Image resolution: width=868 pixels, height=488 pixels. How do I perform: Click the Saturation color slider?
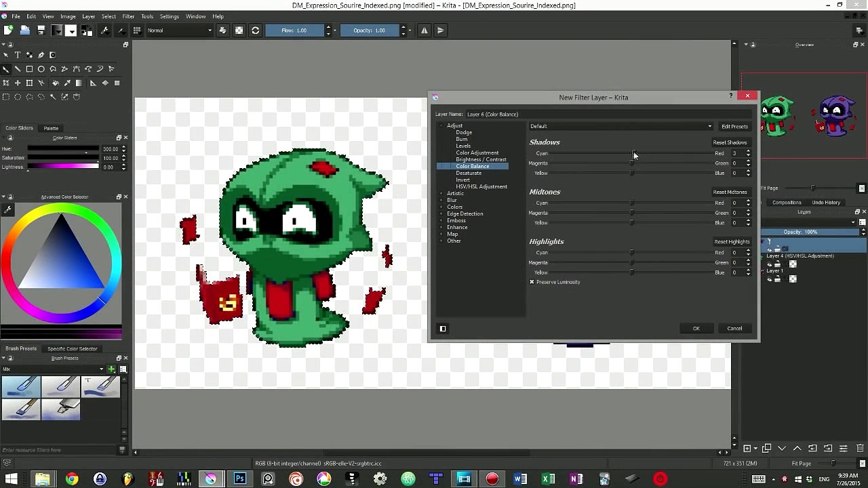pos(63,158)
